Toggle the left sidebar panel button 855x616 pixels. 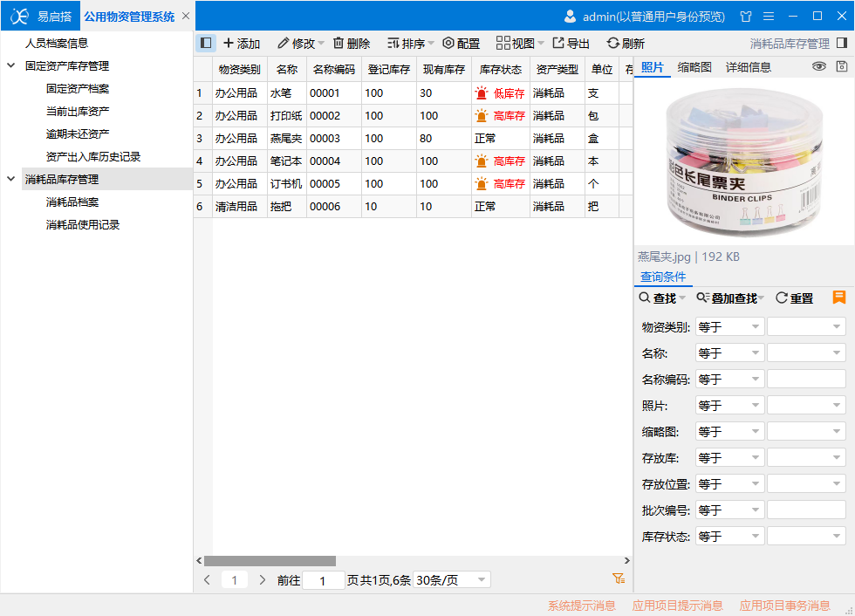pos(205,44)
